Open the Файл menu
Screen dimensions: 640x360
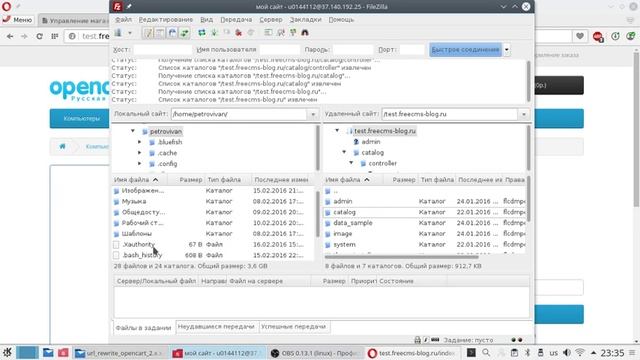point(123,20)
